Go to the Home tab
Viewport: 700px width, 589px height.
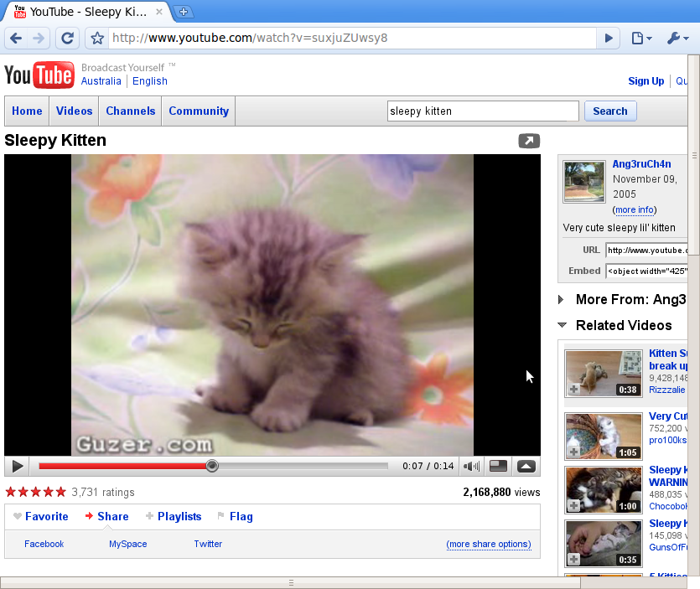click(27, 111)
